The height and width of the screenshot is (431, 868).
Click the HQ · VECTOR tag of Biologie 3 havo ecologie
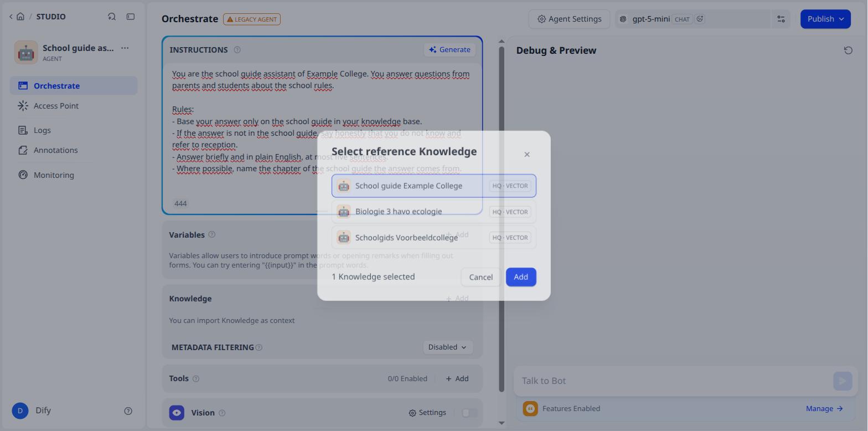[510, 212]
